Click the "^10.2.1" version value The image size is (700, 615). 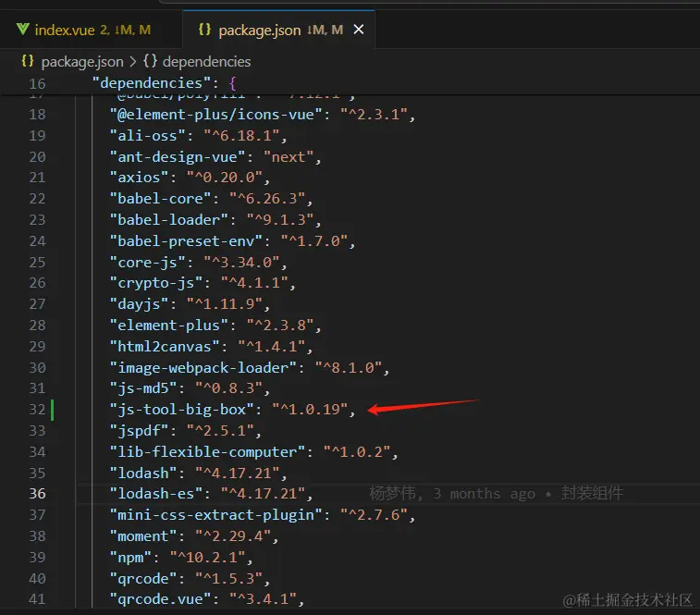pyautogui.click(x=207, y=558)
